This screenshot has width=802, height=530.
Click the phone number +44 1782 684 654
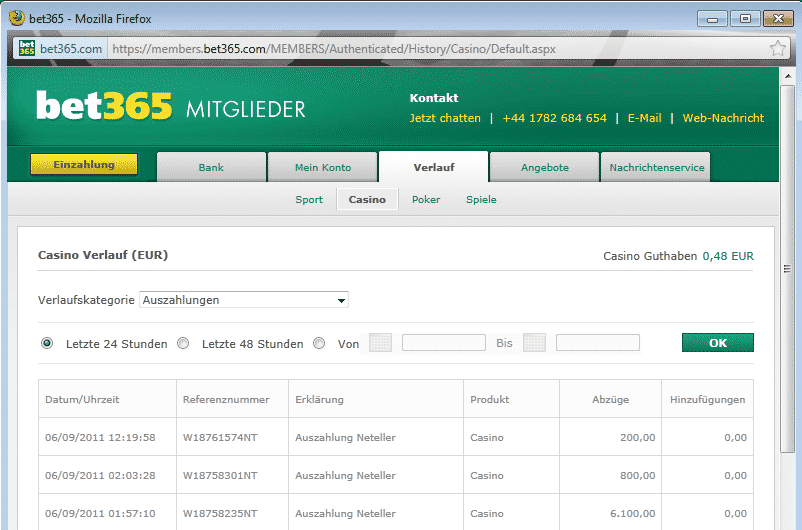click(x=554, y=118)
